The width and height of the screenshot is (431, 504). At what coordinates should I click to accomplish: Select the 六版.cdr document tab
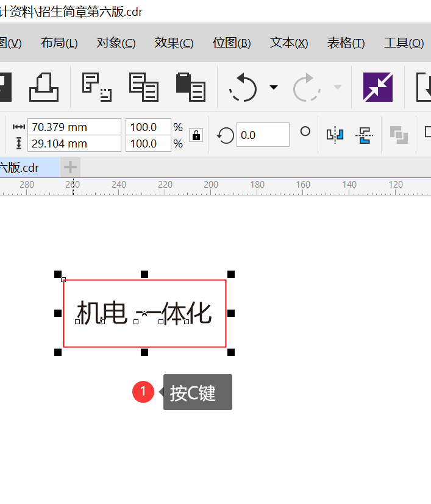coord(30,168)
